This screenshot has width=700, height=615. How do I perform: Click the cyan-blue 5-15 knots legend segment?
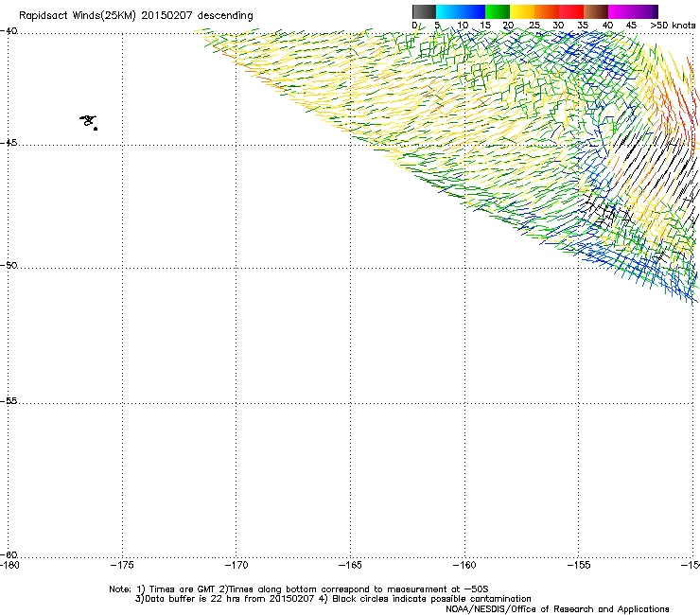(x=461, y=11)
